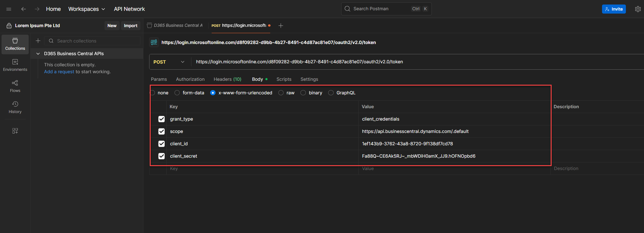Click the client_id value cell
This screenshot has height=233, width=644.
[x=454, y=144]
